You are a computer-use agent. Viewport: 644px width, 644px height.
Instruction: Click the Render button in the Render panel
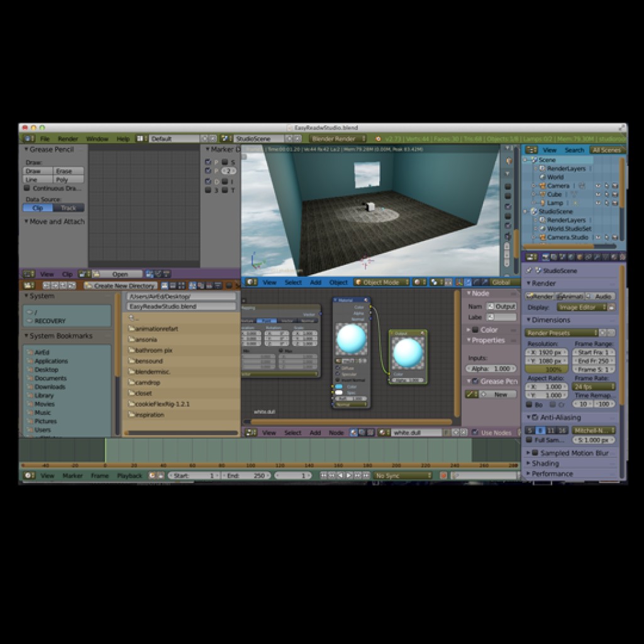[x=542, y=296]
